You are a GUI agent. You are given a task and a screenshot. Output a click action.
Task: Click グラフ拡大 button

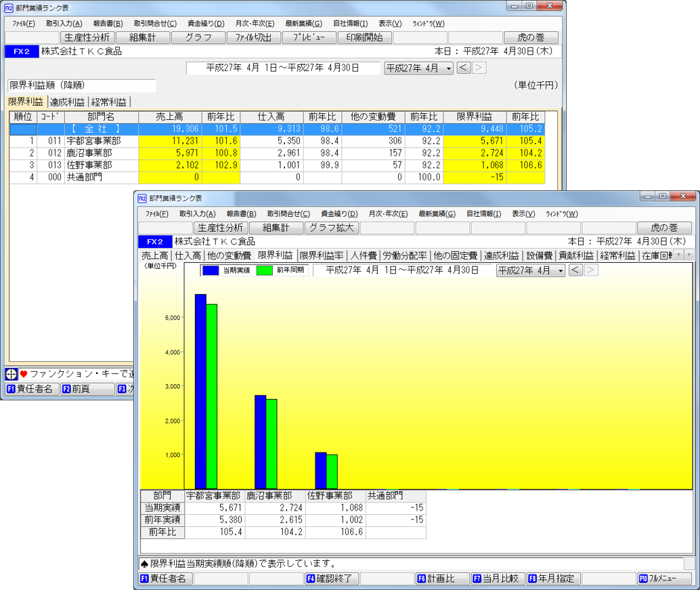click(x=332, y=228)
